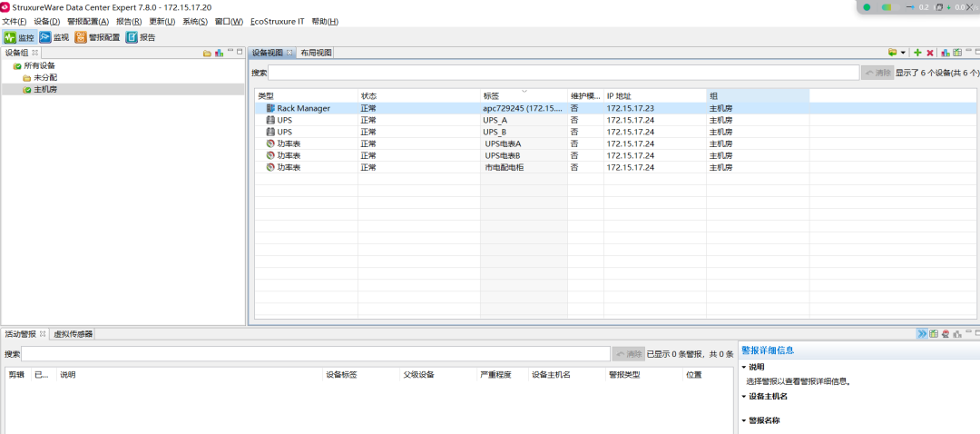Open the 文件(F) menu
The width and height of the screenshot is (980, 434).
coord(15,21)
